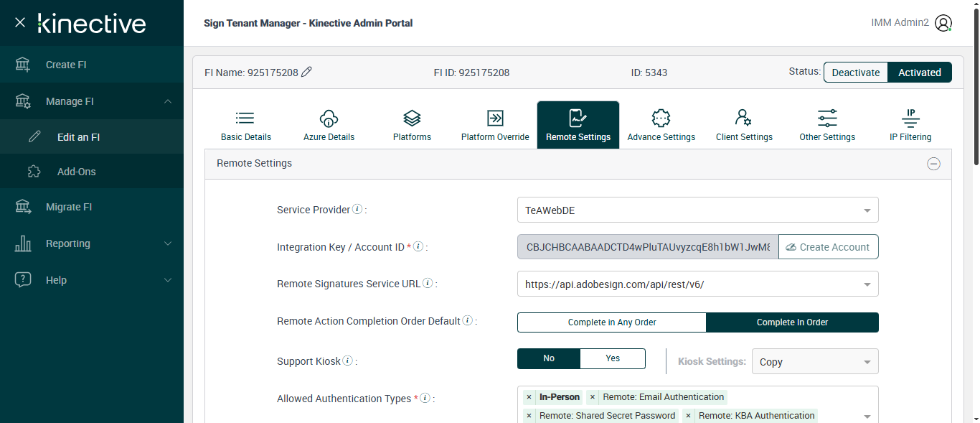Open Add-Ons in the sidebar

pos(76,172)
